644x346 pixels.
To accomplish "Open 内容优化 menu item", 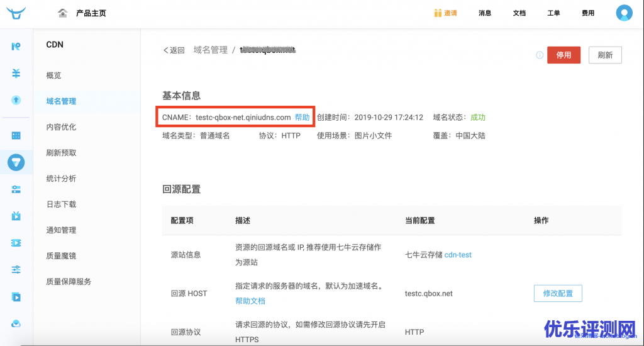I will coord(61,127).
